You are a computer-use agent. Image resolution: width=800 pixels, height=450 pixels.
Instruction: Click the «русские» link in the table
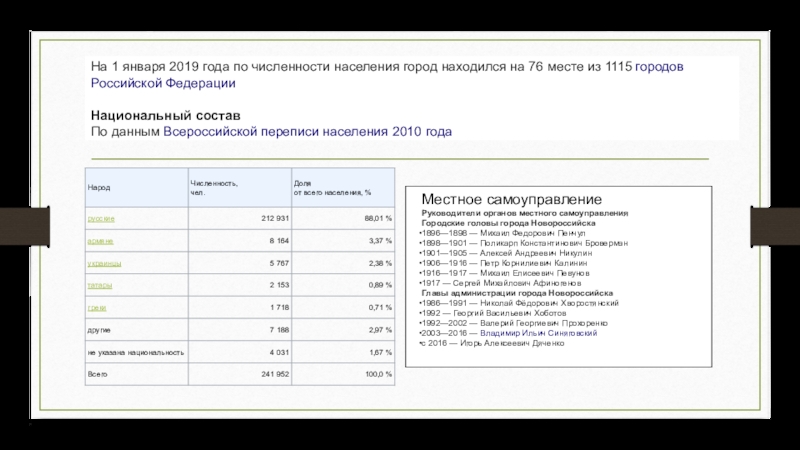coord(101,217)
